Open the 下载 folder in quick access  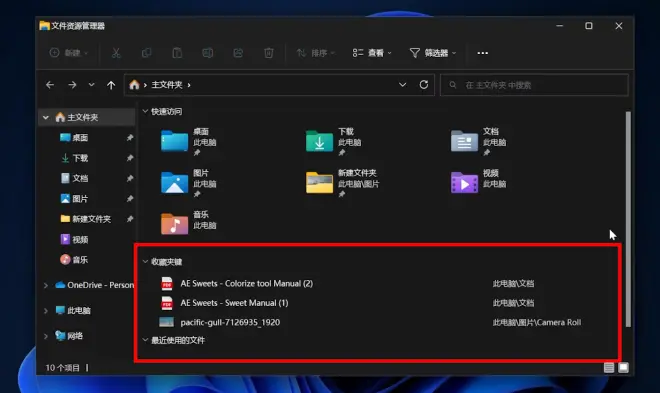coord(333,142)
